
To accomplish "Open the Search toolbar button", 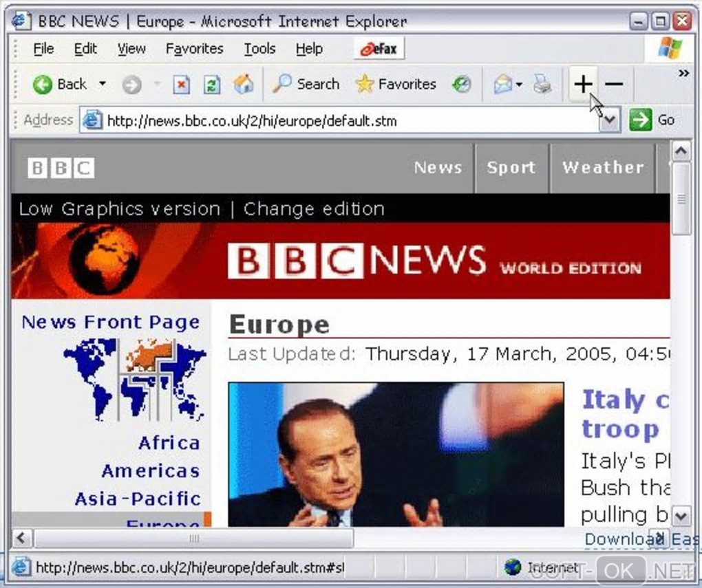I will 306,84.
